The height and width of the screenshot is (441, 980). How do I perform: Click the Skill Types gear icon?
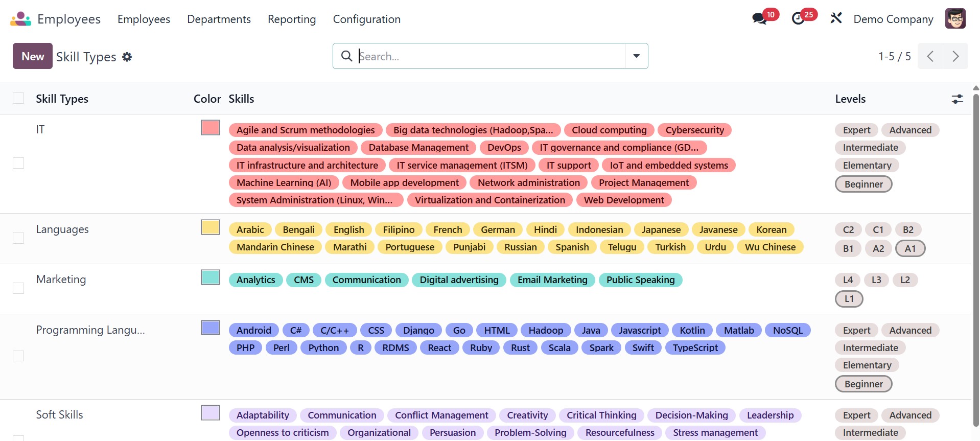pos(127,57)
